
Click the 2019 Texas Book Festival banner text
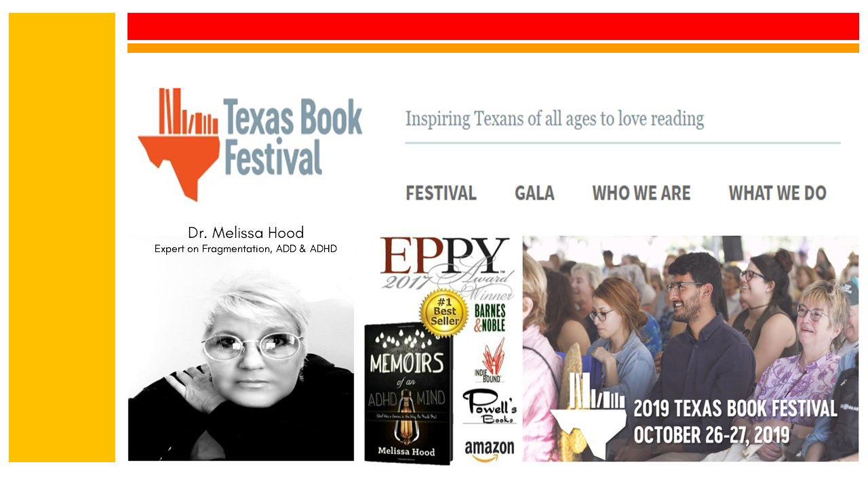tap(735, 422)
